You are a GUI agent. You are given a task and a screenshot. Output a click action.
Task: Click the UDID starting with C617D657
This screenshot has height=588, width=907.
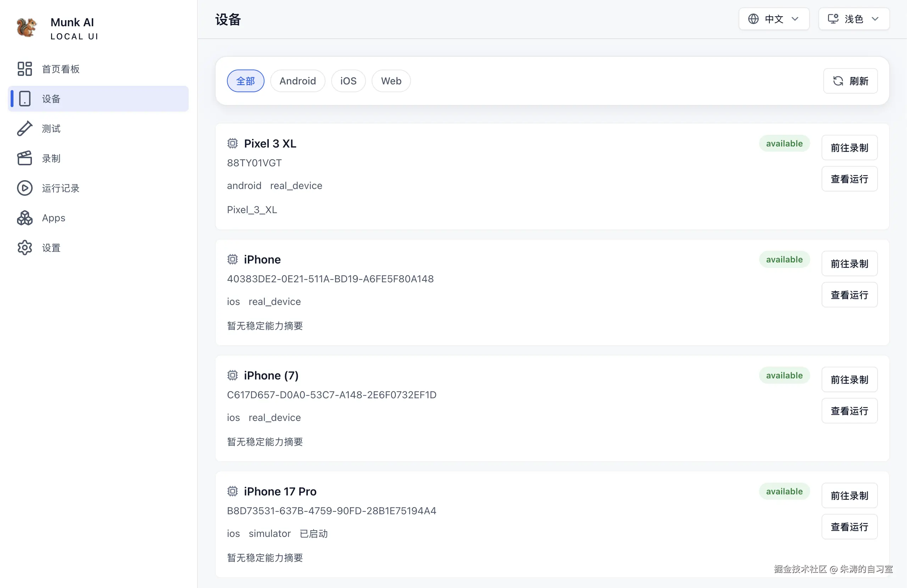332,394
